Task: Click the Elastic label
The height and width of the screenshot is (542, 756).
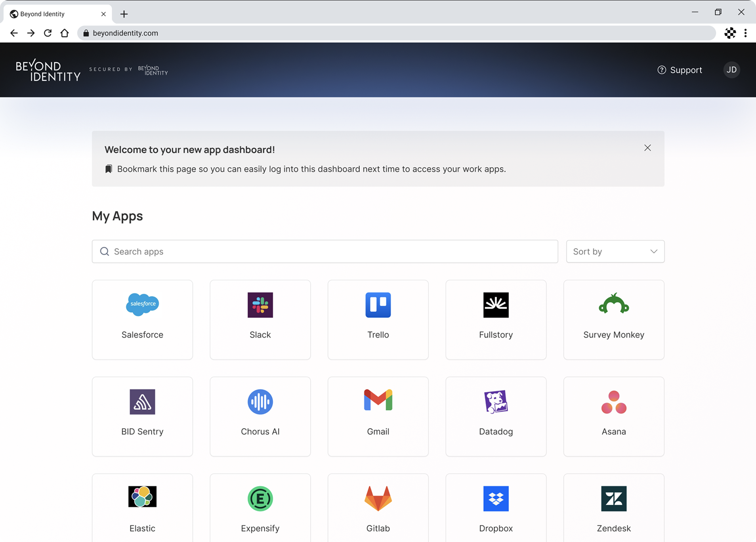Action: [x=142, y=528]
